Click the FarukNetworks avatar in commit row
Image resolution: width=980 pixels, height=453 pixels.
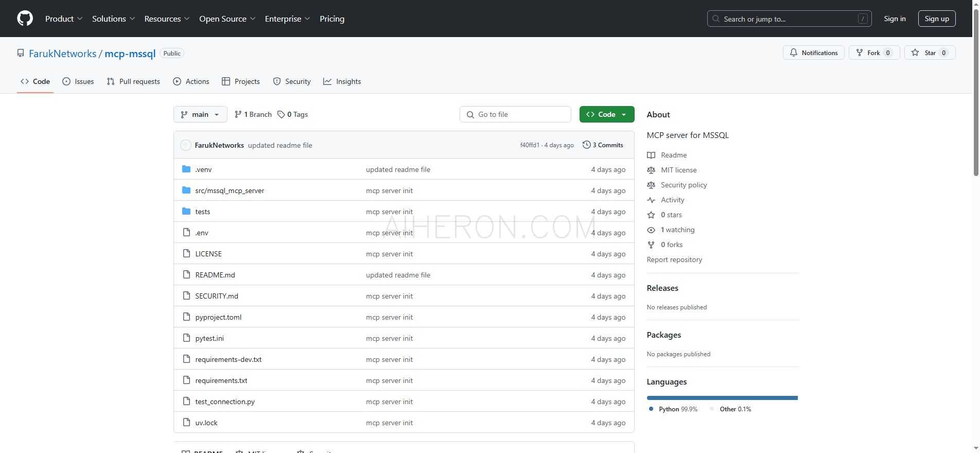point(186,145)
